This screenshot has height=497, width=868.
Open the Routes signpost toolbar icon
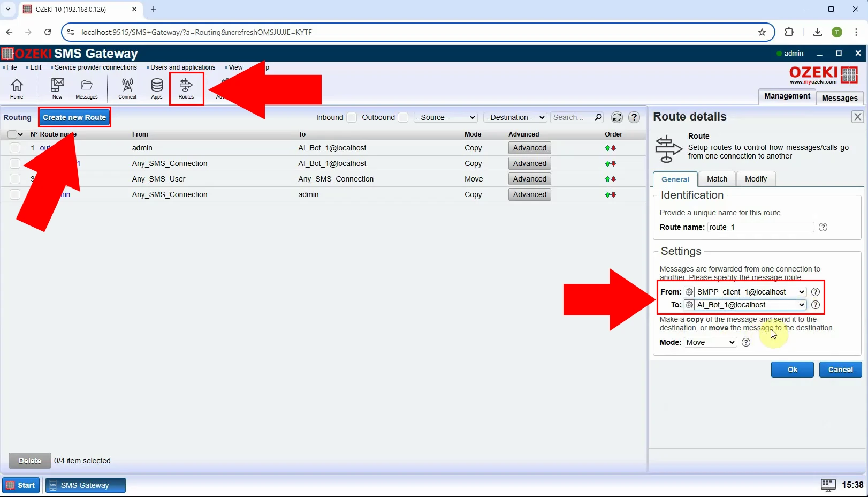[186, 88]
